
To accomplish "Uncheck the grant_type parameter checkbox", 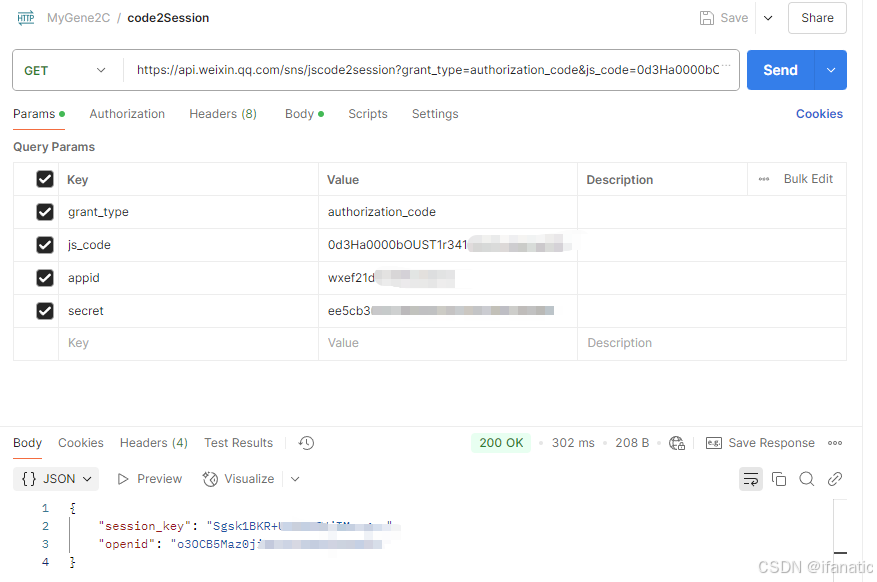I will pyautogui.click(x=45, y=212).
